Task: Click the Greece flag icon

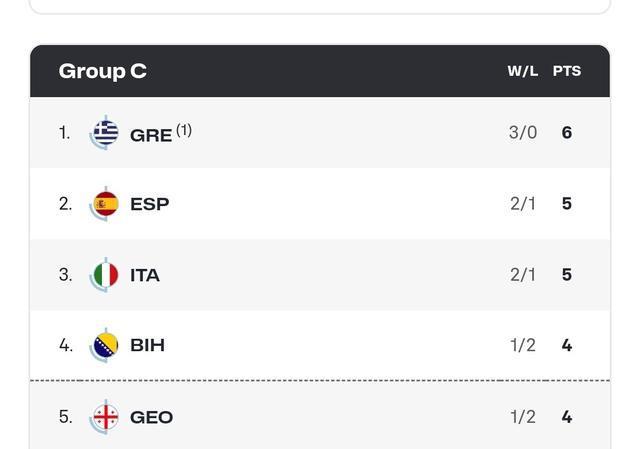Action: [x=105, y=133]
